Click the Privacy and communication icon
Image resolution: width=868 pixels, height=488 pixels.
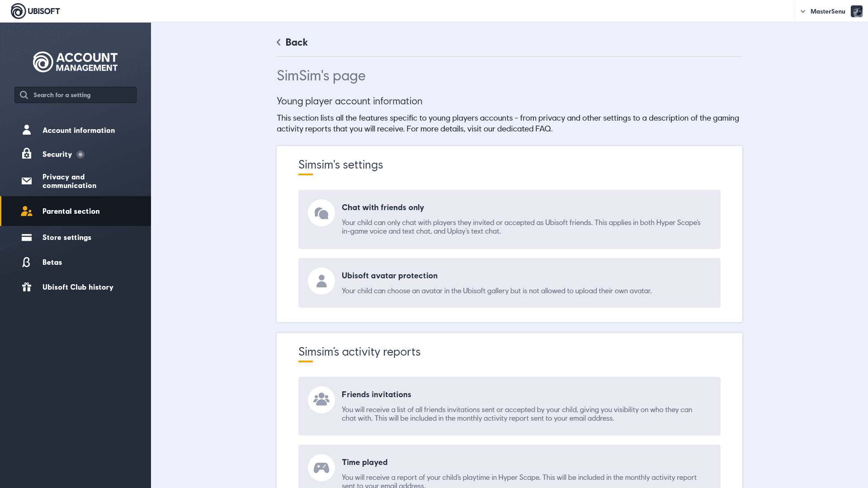pos(26,181)
